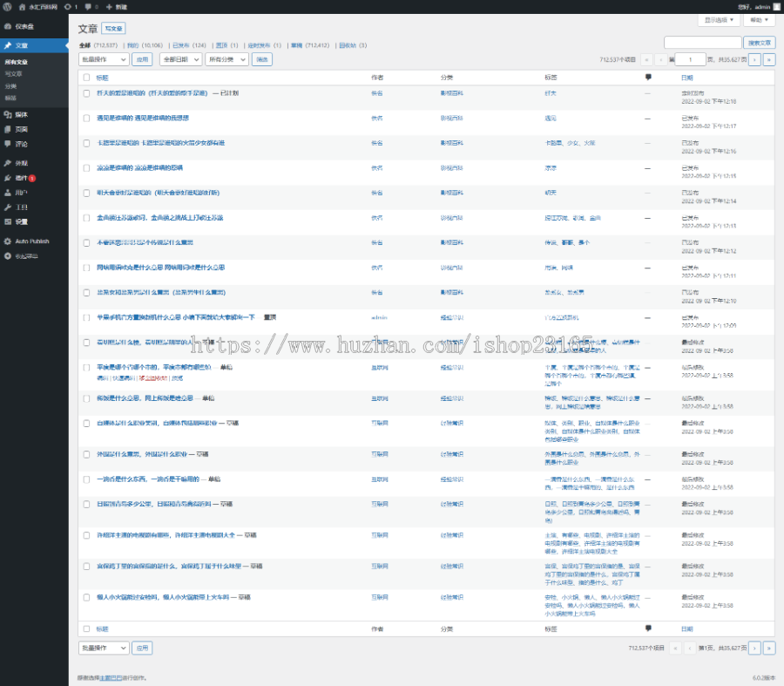Click the 文章 pushpin icon in sidebar
784x686 pixels.
coord(8,45)
